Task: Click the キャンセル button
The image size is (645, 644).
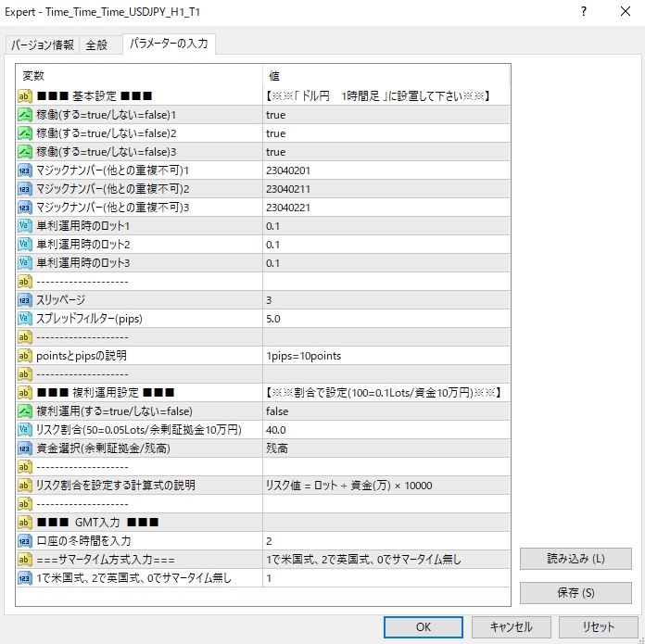Action: [x=512, y=627]
